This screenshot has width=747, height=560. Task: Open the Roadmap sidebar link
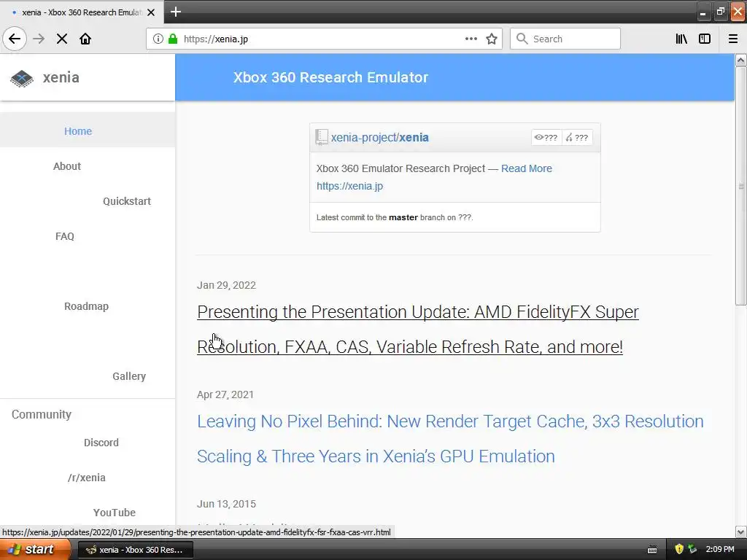[86, 306]
